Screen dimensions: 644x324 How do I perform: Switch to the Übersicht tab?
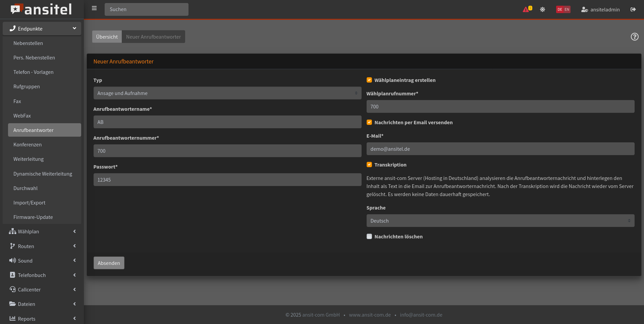[x=107, y=37]
